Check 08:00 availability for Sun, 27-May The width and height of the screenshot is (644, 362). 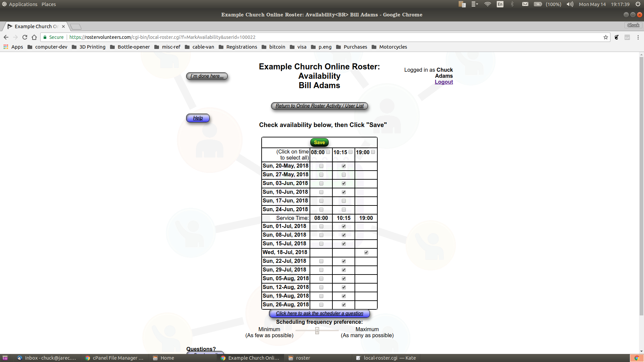click(x=321, y=174)
